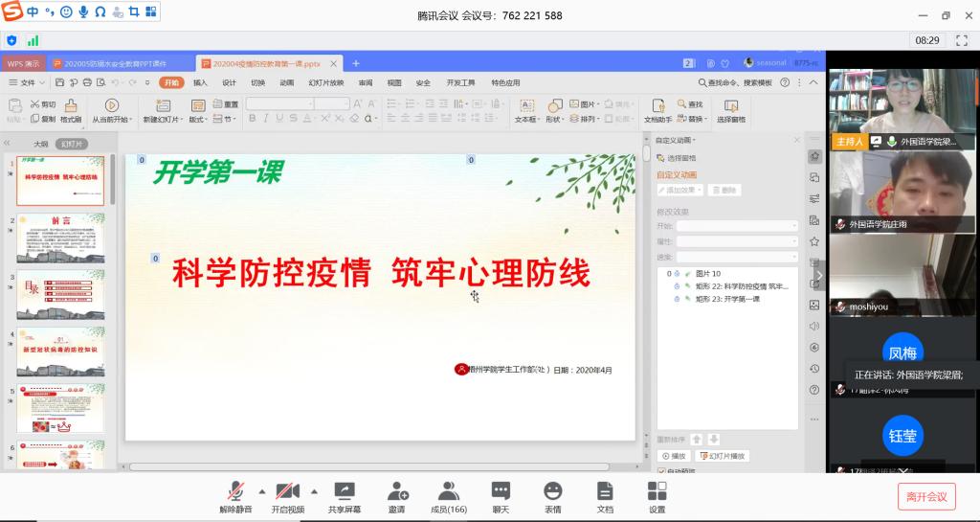The width and height of the screenshot is (980, 522).
Task: Click the 删除 delete effect button
Action: coord(724,190)
